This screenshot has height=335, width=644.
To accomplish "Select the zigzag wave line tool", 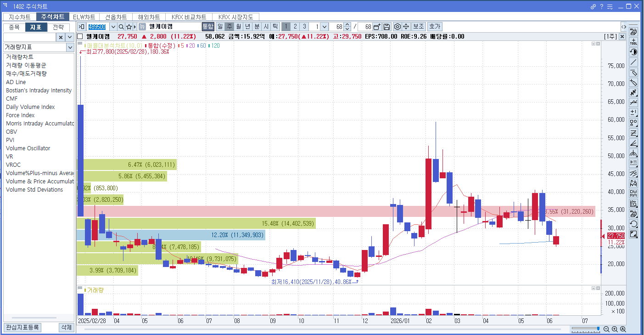I will [633, 92].
